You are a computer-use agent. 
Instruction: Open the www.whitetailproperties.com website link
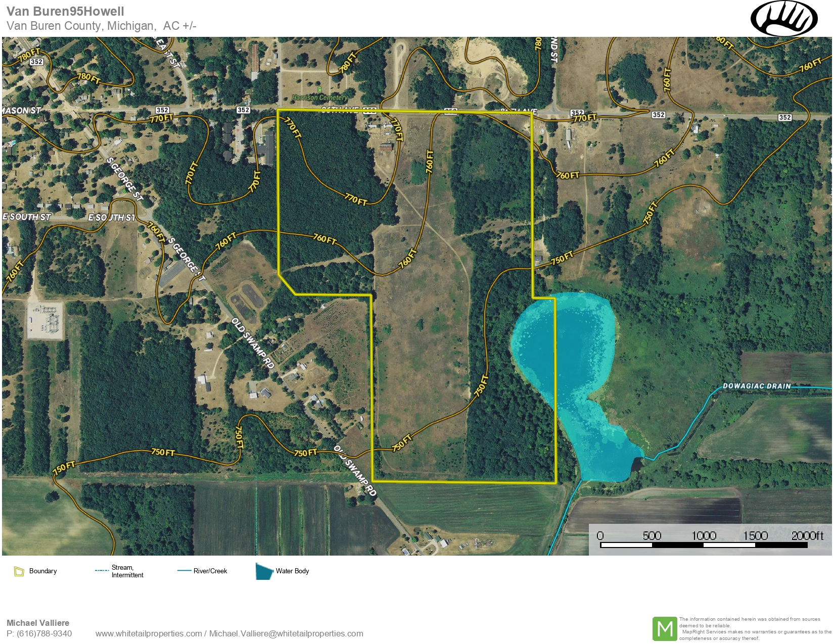pyautogui.click(x=148, y=633)
